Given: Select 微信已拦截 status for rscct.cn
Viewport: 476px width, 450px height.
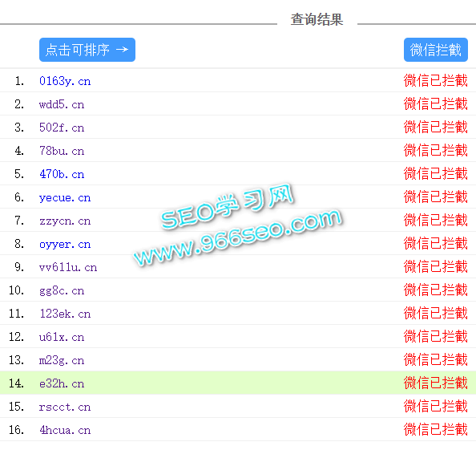Looking at the screenshot, I should tap(435, 407).
